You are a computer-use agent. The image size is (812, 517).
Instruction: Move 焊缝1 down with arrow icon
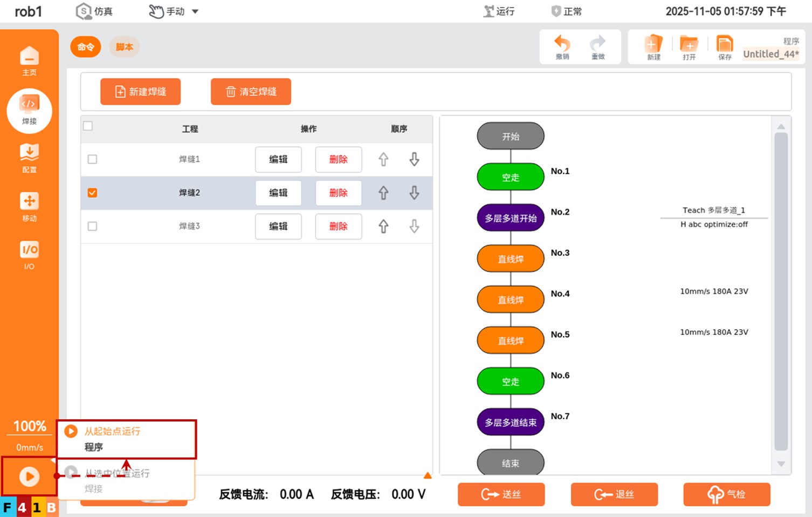click(414, 159)
